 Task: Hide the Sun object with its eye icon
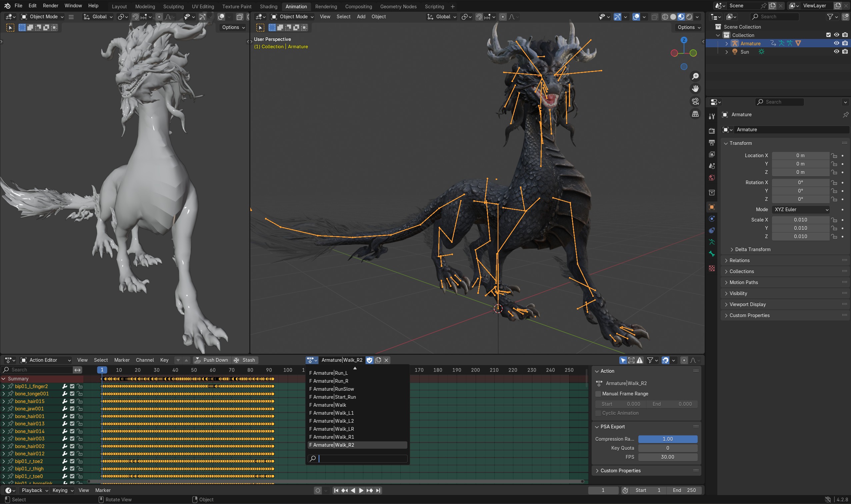[x=836, y=52]
